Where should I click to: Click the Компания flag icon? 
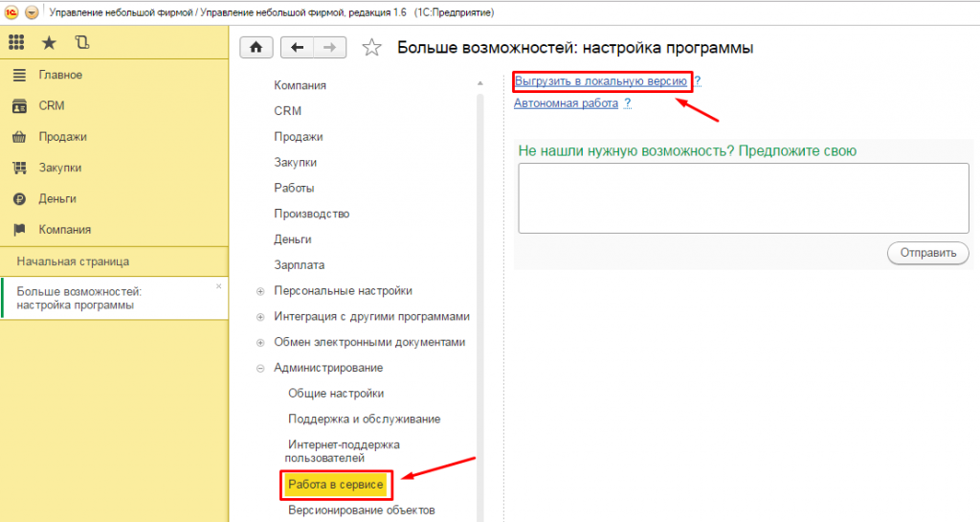19,230
